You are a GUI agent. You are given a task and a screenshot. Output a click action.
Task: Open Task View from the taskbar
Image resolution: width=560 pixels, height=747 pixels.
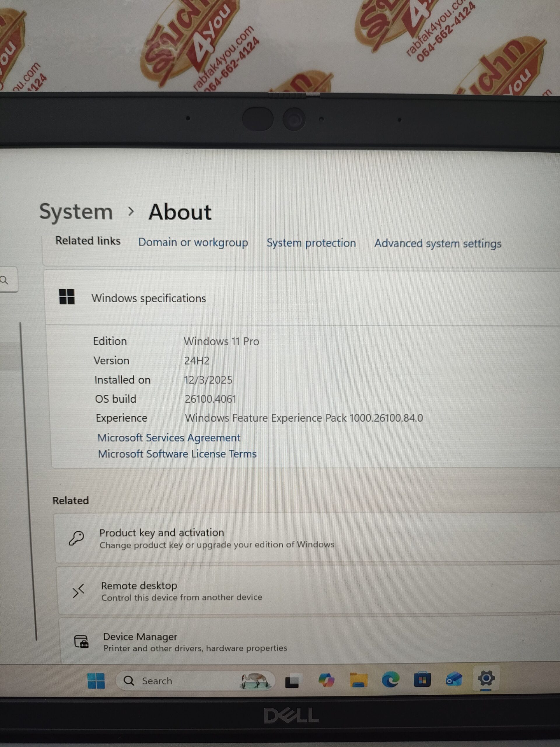(x=292, y=681)
